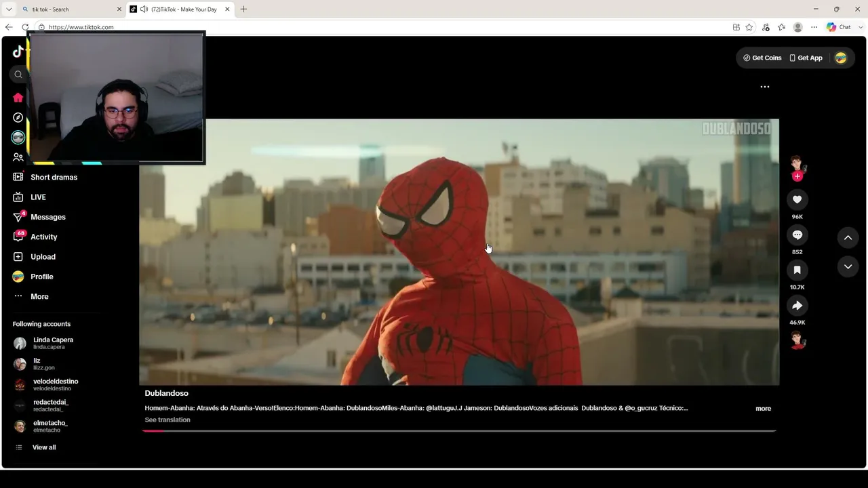The width and height of the screenshot is (868, 488).
Task: Click See translation link
Action: (167, 420)
